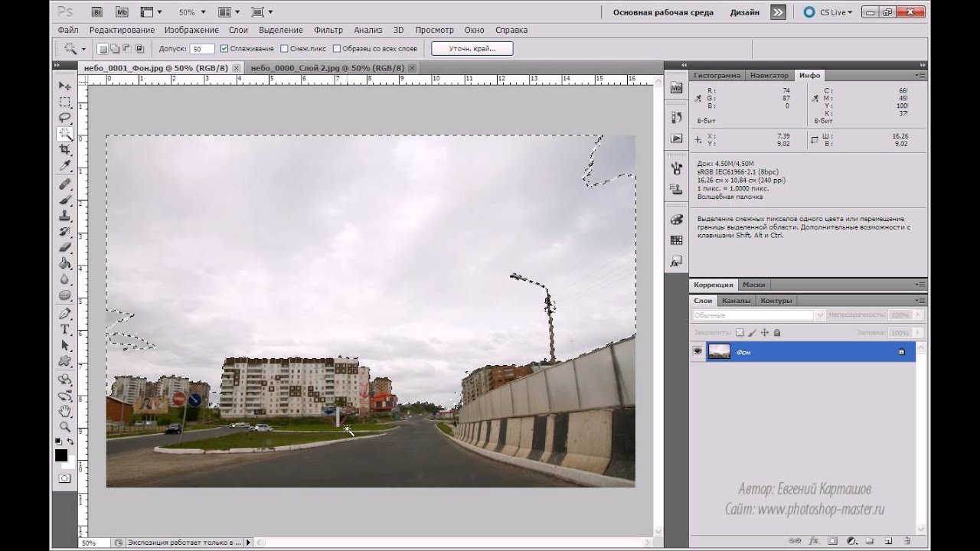
Task: Select the Zoom magnifier tool
Action: click(65, 426)
